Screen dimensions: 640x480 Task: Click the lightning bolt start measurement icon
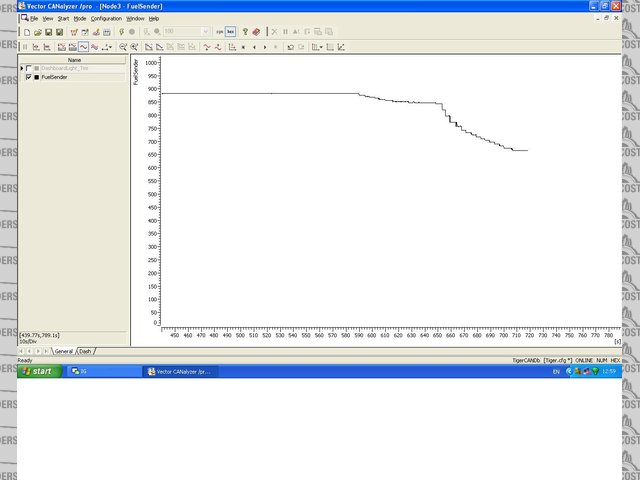121,32
